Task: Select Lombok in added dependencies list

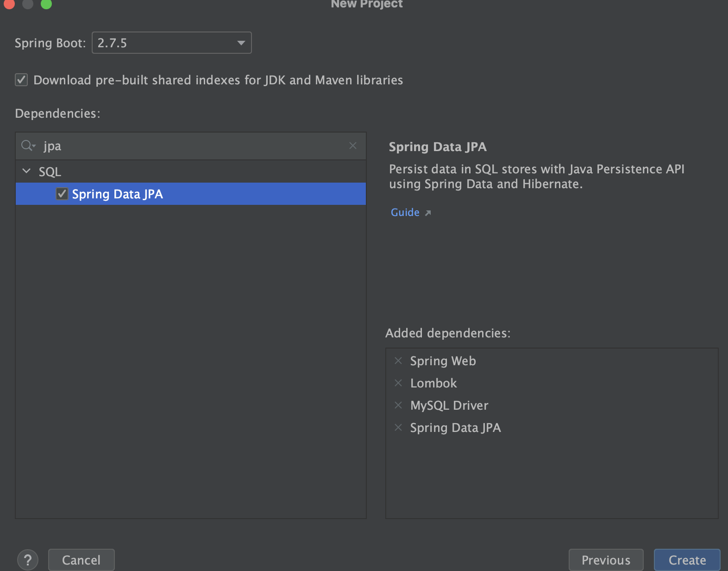Action: pos(433,383)
